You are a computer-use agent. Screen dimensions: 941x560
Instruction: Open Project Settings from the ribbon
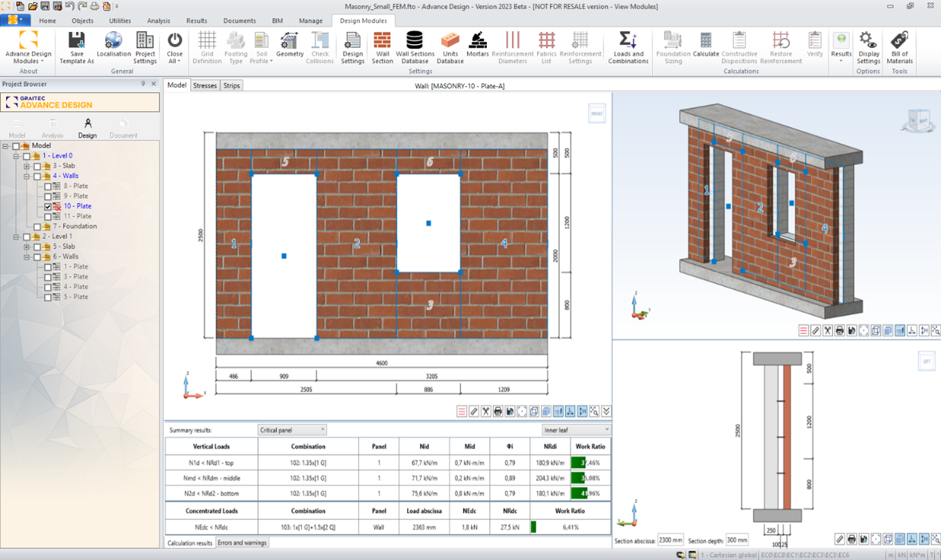pos(145,48)
